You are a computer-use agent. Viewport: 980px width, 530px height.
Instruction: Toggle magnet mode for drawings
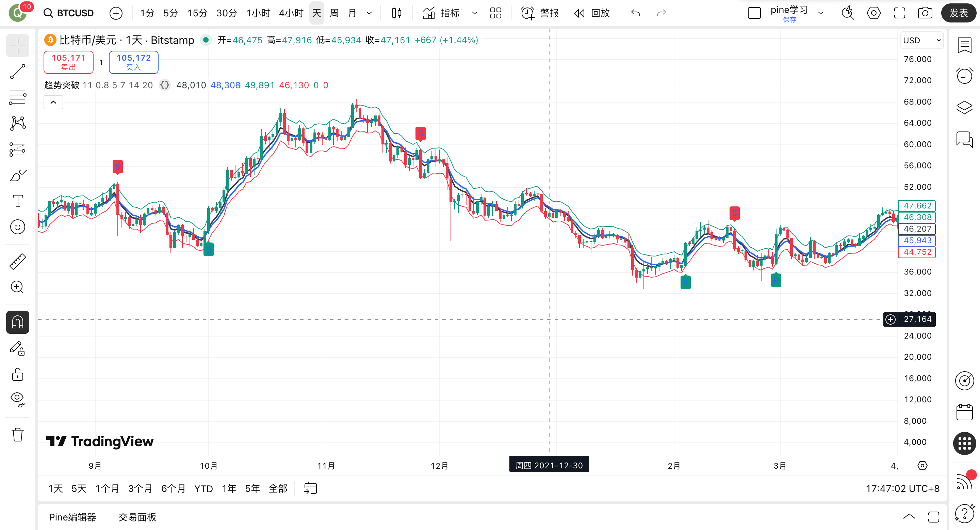tap(17, 322)
